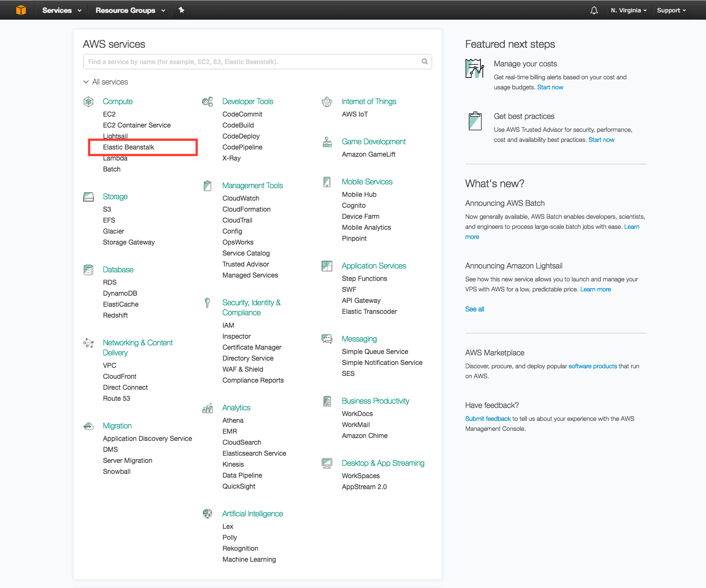Image resolution: width=706 pixels, height=588 pixels.
Task: Open the Support dropdown
Action: 671,10
